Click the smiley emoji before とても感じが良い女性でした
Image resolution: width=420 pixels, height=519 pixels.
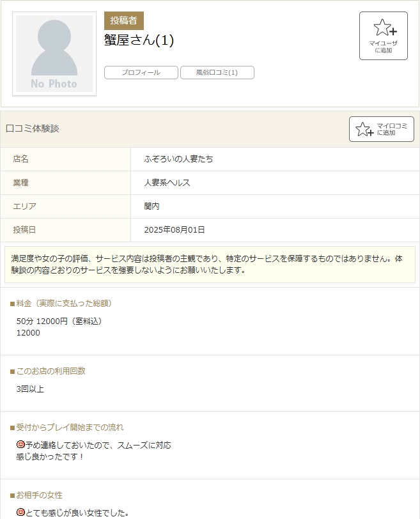pyautogui.click(x=20, y=512)
